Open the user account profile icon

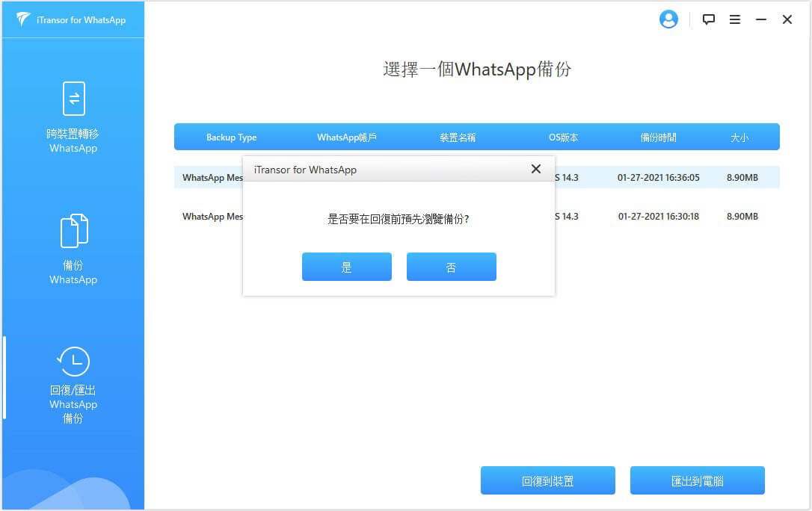668,19
